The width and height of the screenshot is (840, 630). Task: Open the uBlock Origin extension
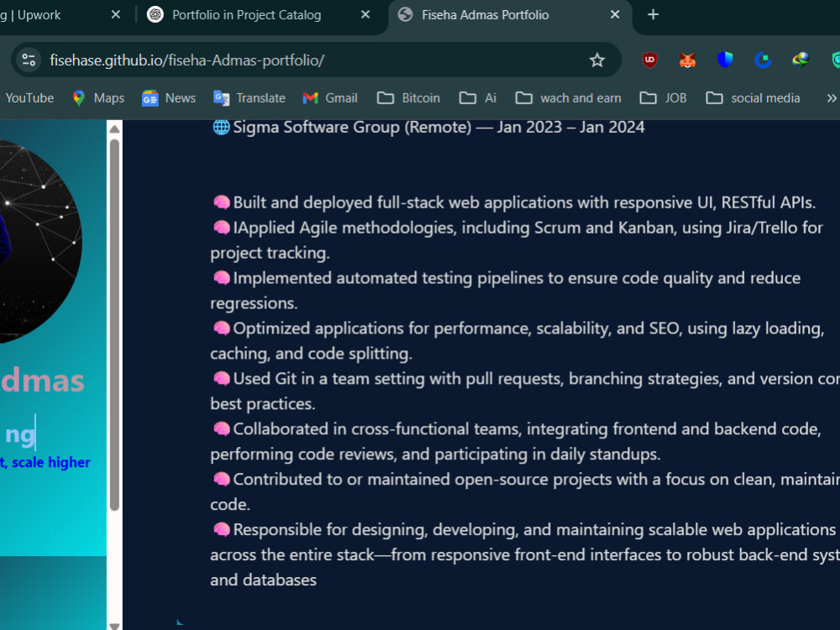click(650, 60)
